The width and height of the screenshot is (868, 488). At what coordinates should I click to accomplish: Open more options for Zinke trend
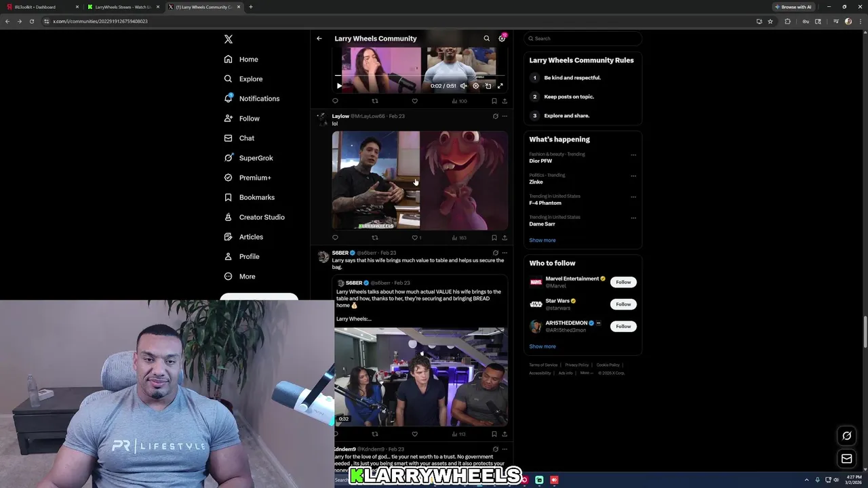tap(633, 176)
